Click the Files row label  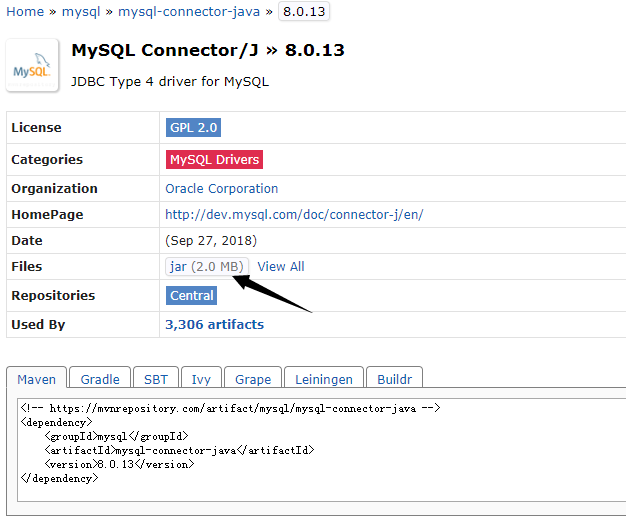27,266
